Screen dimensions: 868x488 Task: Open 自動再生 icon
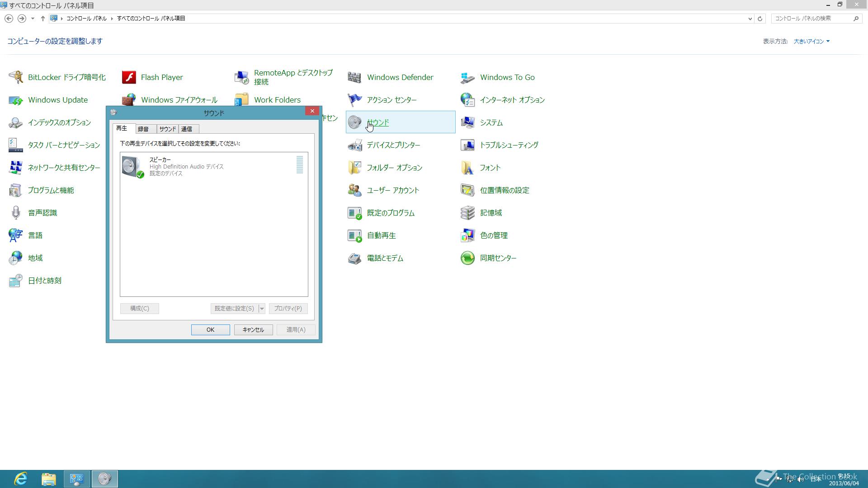[x=355, y=235]
